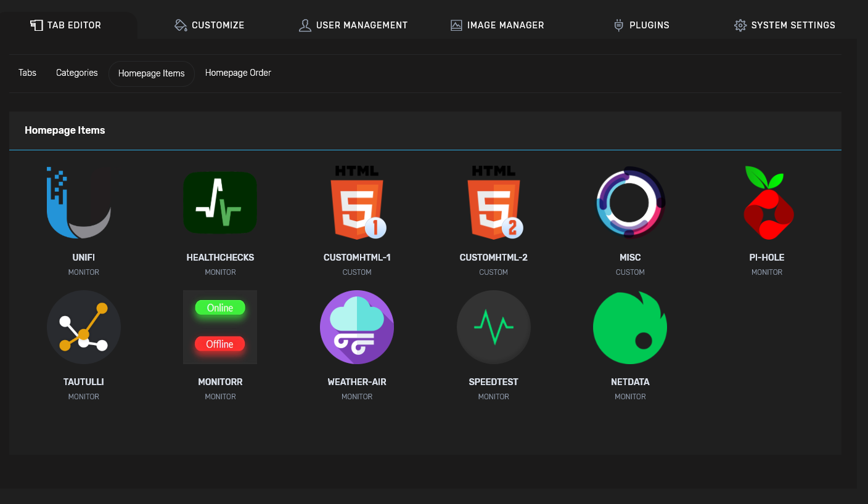Open the Pi-hole monitor item
The height and width of the screenshot is (504, 868).
(x=766, y=203)
